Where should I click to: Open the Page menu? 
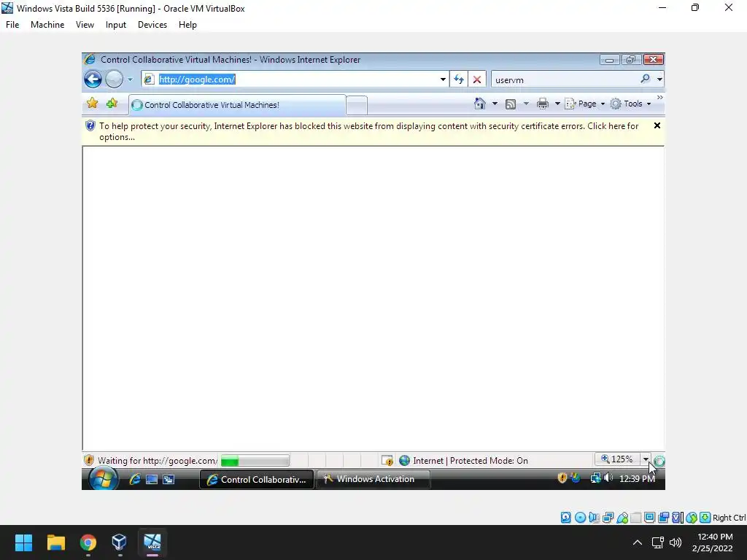point(584,104)
